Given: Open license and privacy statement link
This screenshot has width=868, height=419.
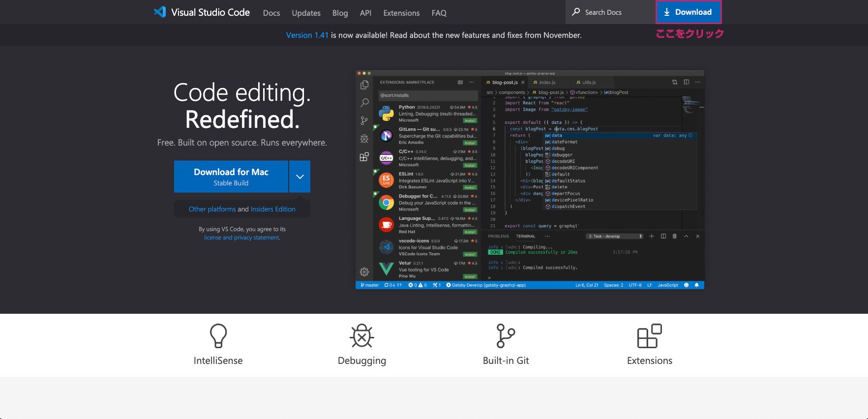Looking at the screenshot, I should pyautogui.click(x=242, y=238).
